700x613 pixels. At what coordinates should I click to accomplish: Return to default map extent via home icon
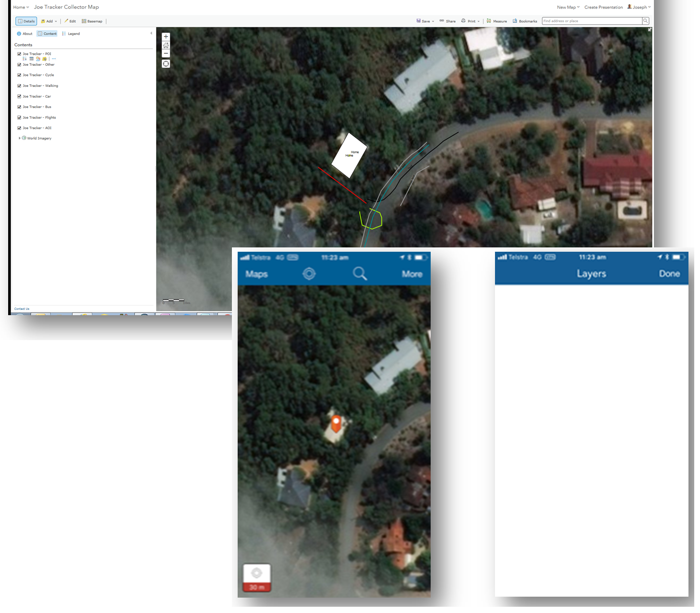[x=166, y=45]
